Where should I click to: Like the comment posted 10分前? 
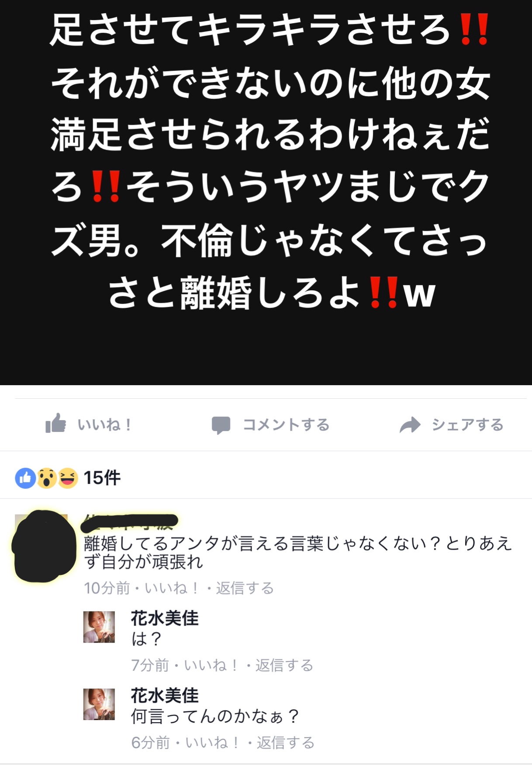click(x=172, y=588)
